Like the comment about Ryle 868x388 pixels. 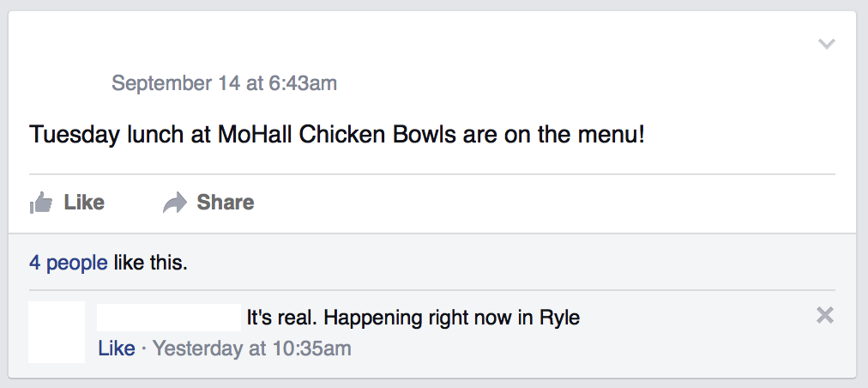(x=116, y=349)
